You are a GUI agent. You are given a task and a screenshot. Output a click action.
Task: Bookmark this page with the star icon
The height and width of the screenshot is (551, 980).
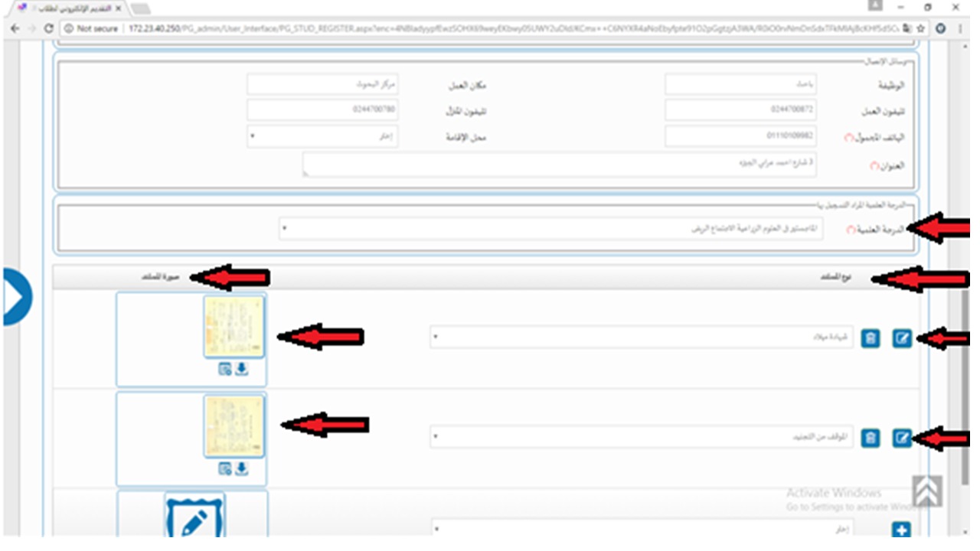click(x=921, y=28)
